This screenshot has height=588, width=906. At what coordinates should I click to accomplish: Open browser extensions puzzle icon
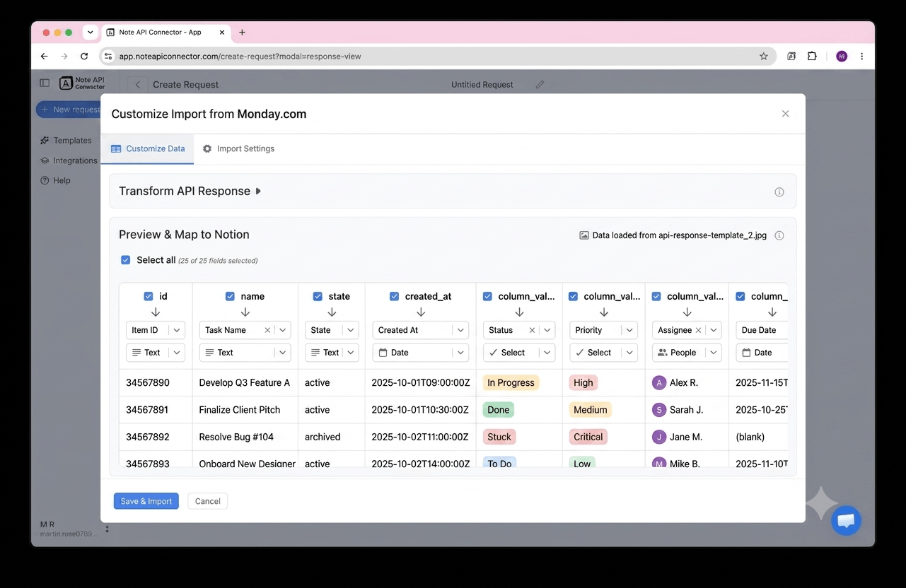point(812,57)
